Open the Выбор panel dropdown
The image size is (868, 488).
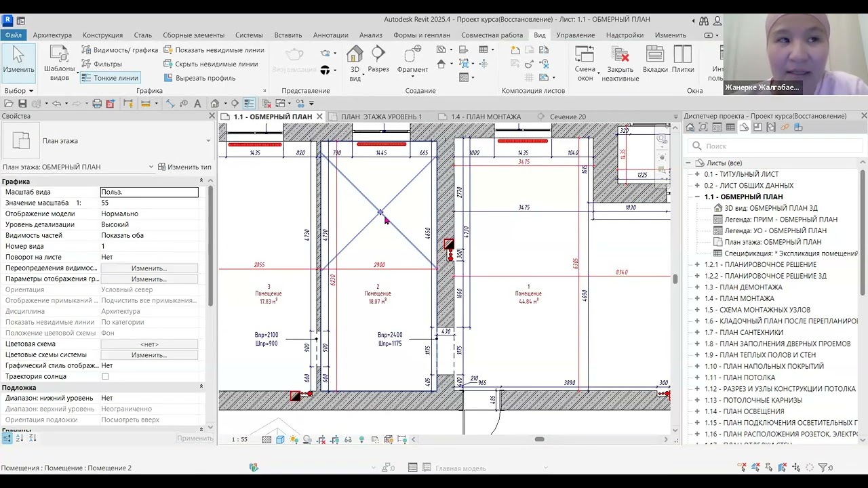pos(18,91)
